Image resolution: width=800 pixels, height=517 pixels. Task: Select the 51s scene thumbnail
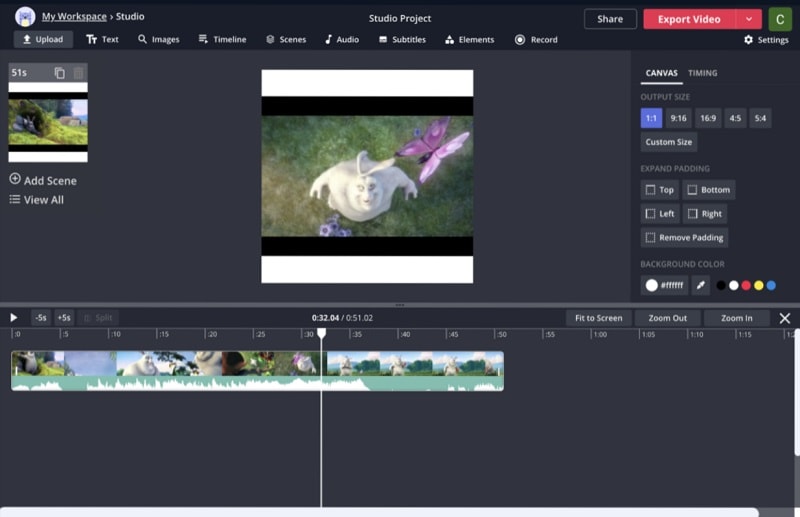(x=48, y=122)
